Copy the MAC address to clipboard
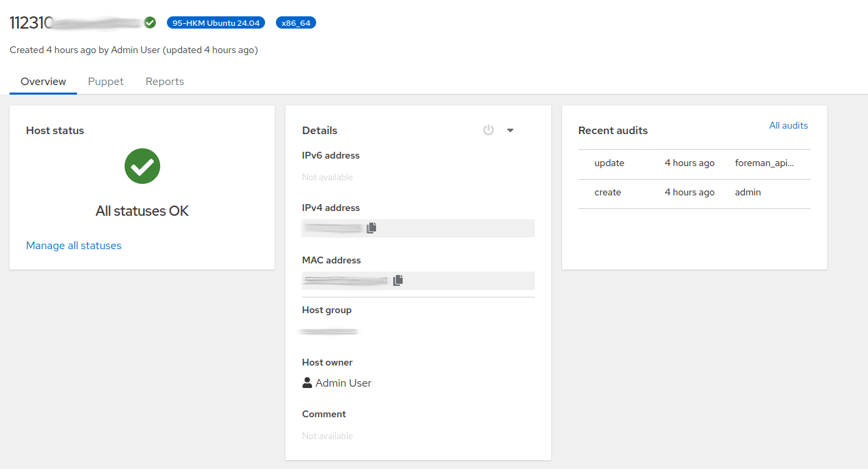The image size is (868, 469). [x=398, y=280]
